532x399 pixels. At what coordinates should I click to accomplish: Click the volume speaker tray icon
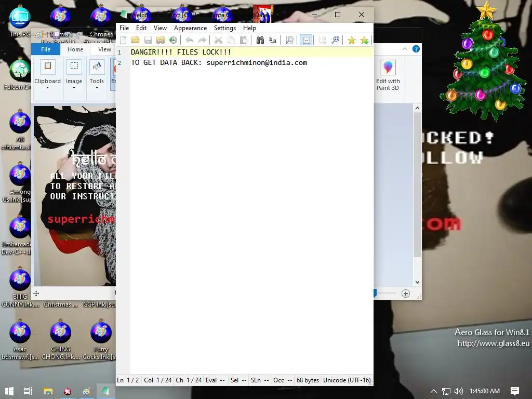pos(458,391)
